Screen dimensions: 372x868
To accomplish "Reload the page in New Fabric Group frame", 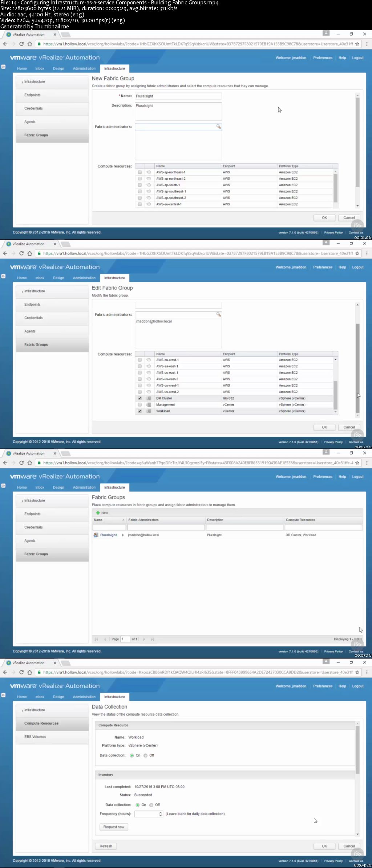I will (21, 44).
